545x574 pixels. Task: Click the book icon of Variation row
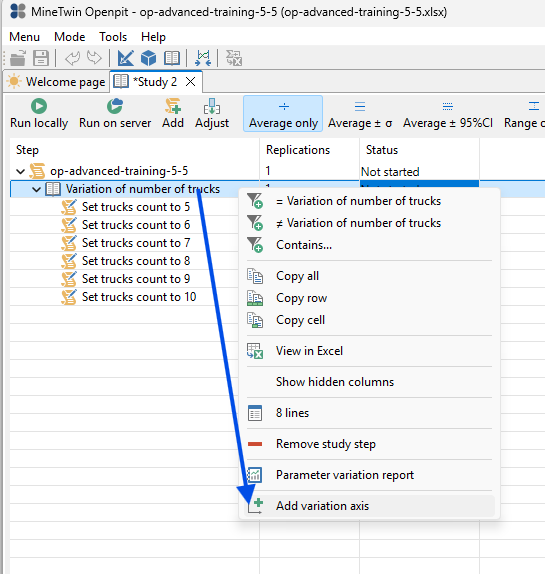coord(53,189)
